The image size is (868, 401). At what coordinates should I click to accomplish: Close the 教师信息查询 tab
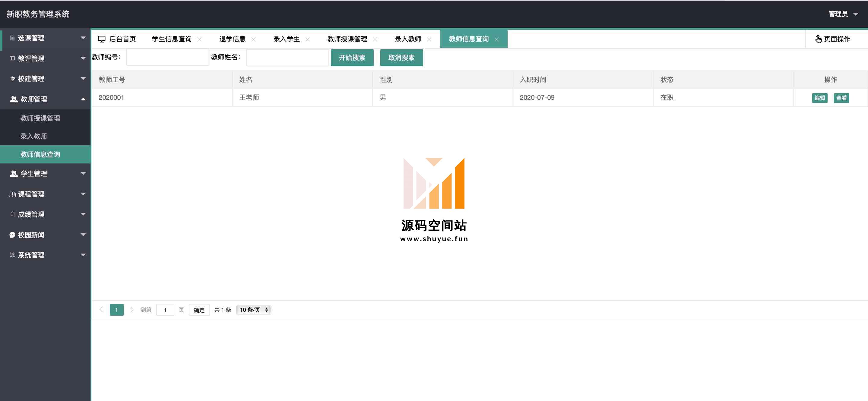[x=497, y=39]
